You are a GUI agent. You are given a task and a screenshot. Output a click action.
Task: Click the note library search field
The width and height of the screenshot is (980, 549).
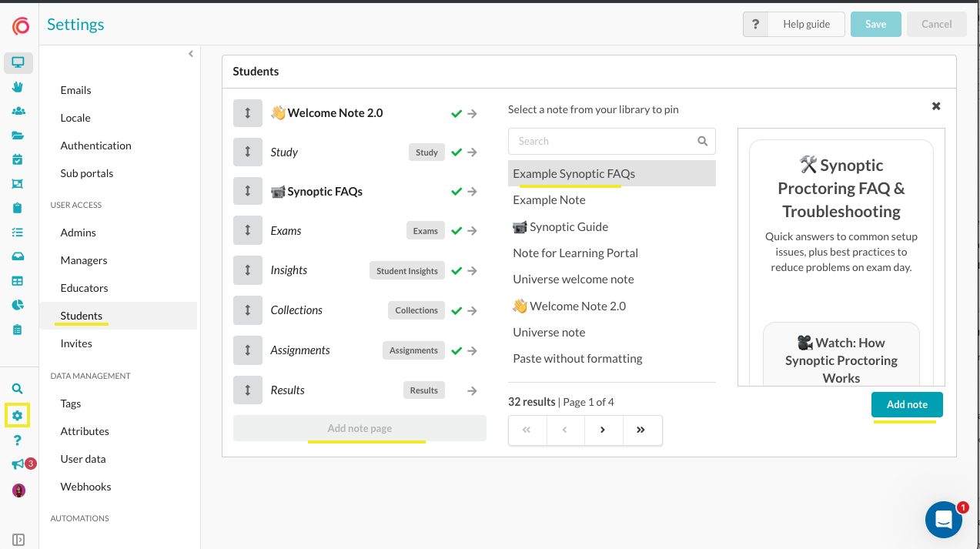click(604, 141)
